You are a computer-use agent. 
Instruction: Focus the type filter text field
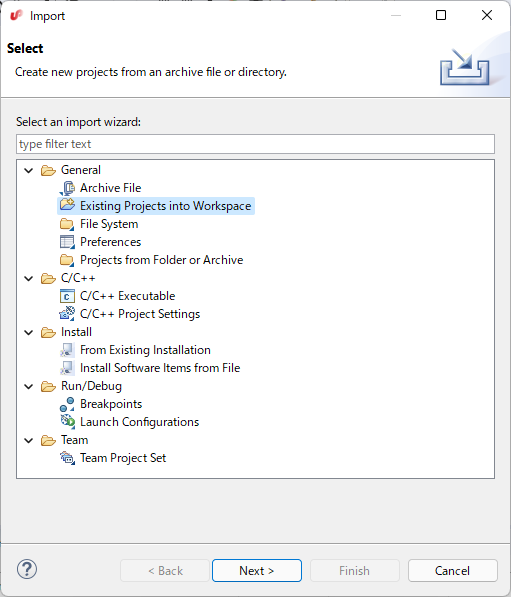(x=256, y=144)
